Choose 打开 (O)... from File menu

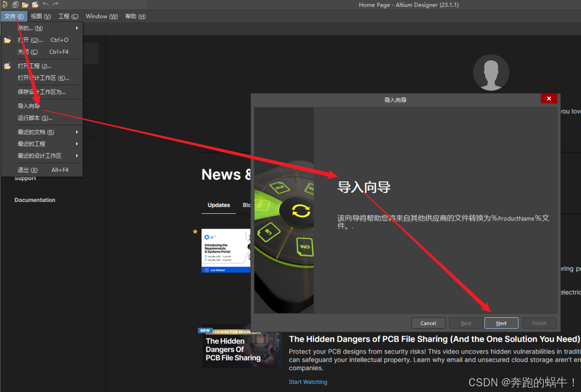[42, 40]
